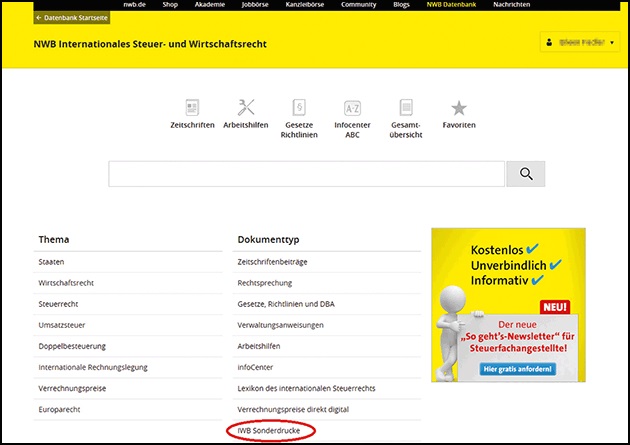This screenshot has height=445, width=630.
Task: Open the Arbeitshilfen tools icon
Action: (x=245, y=108)
